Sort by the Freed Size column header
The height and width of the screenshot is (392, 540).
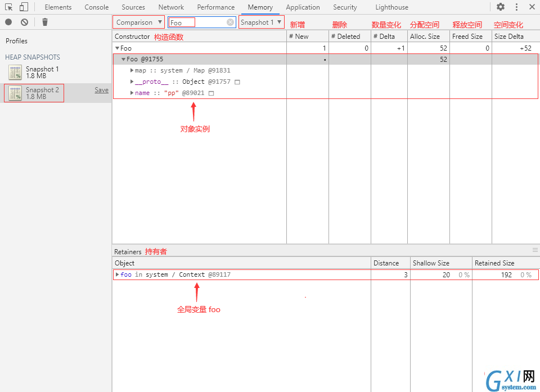point(471,36)
